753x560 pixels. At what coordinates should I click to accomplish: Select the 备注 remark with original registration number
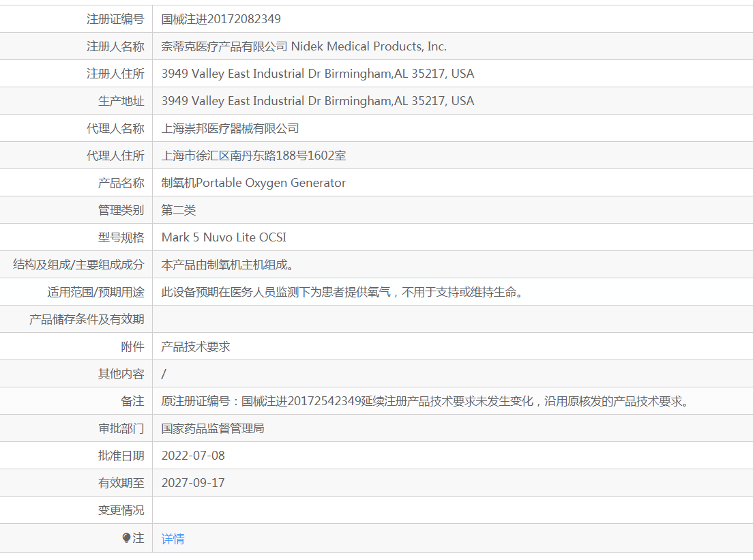[426, 401]
